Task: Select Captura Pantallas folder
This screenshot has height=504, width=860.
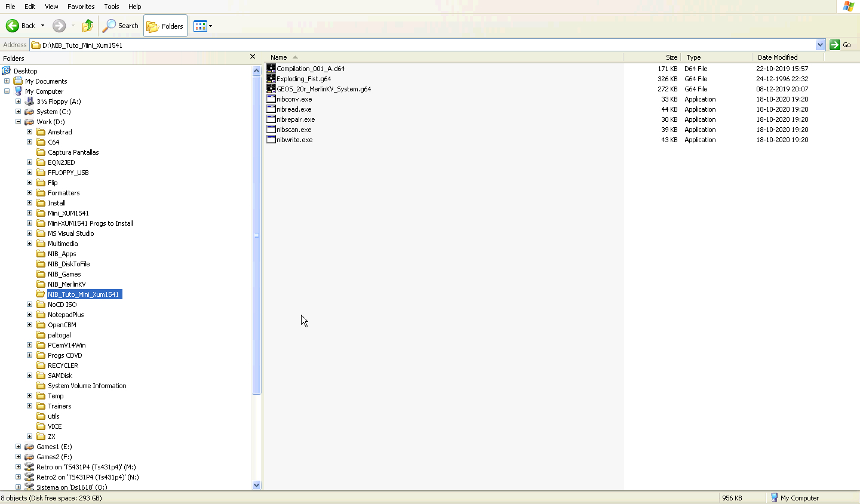Action: 73,152
